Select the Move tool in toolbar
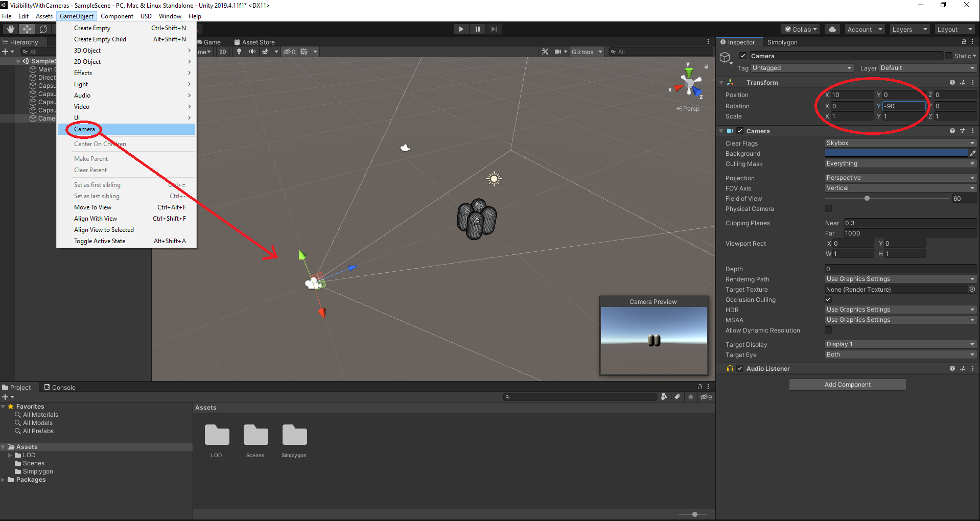The image size is (980, 521). pyautogui.click(x=27, y=29)
